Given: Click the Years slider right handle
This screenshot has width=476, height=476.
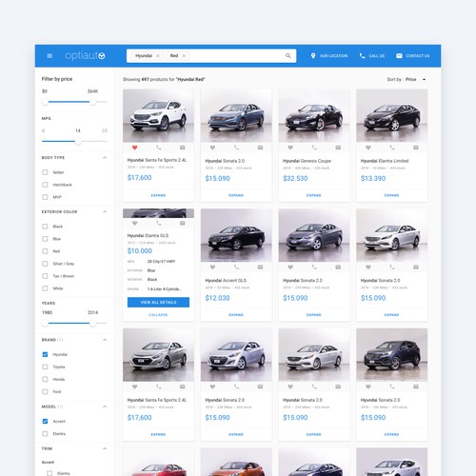Looking at the screenshot, I should click(x=92, y=324).
